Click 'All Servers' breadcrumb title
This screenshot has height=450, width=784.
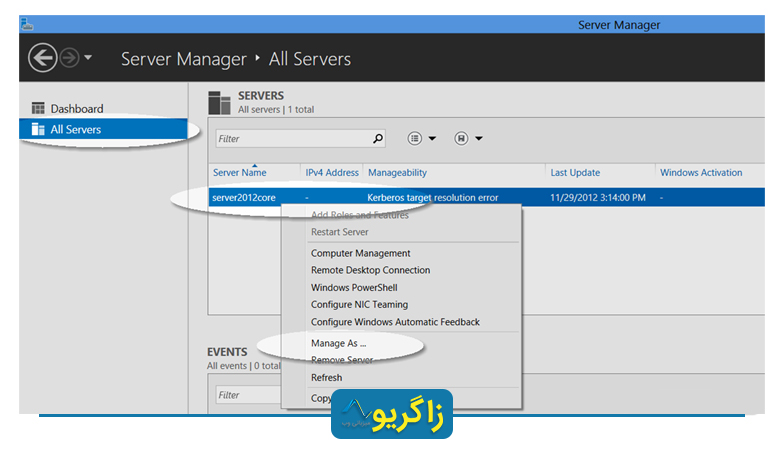click(310, 59)
